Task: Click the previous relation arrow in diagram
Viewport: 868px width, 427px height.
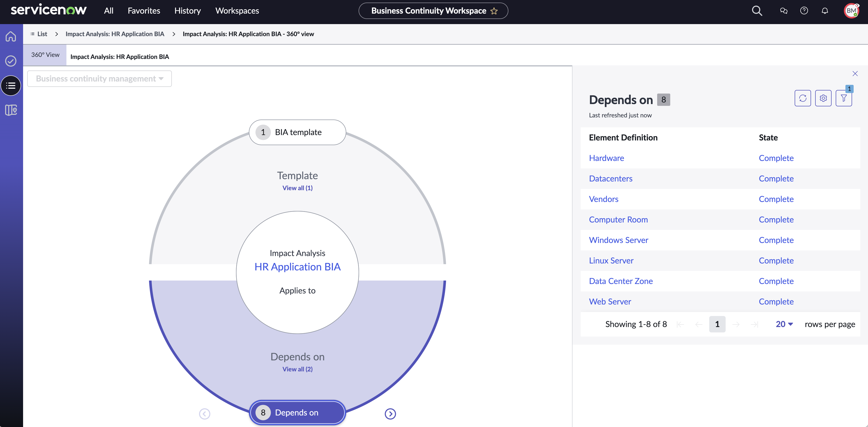Action: (204, 413)
